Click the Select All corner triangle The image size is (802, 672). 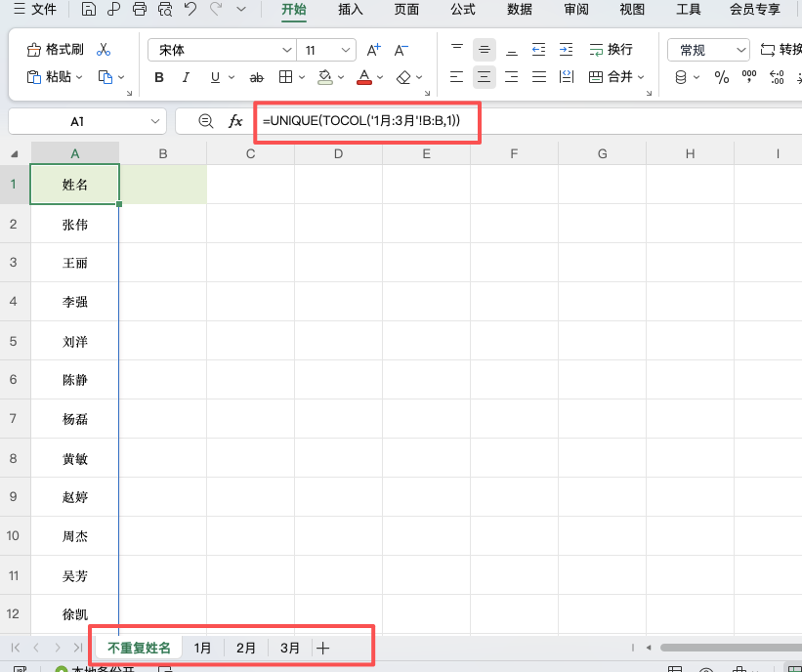[x=15, y=154]
